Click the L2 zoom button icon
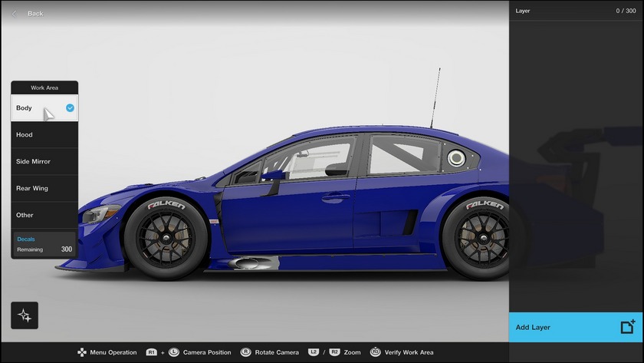Viewport: 644px width, 363px height. tap(314, 352)
